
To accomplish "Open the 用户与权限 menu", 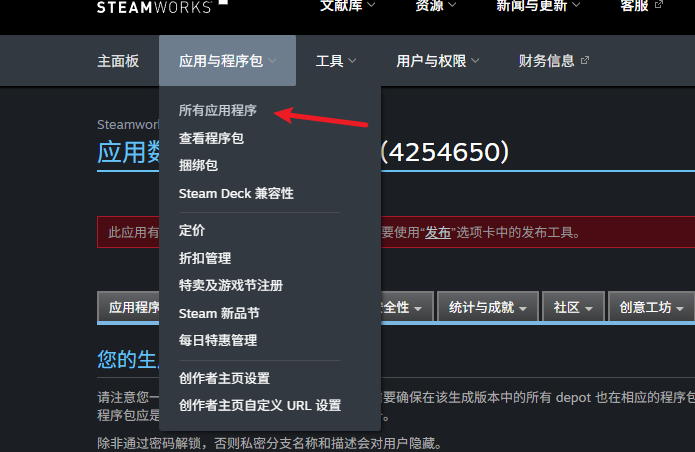I will click(437, 61).
